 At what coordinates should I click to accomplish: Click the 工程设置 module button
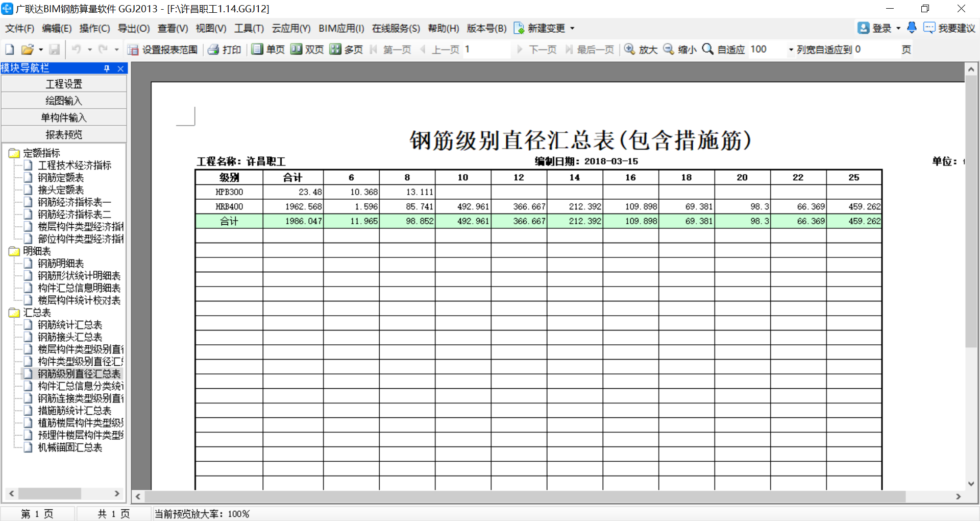point(64,84)
